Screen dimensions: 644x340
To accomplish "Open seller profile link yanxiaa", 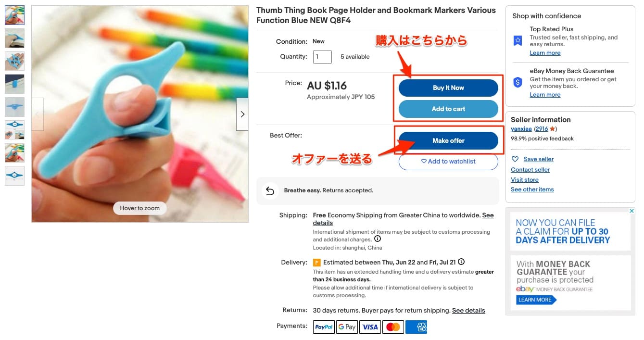I will (x=521, y=129).
